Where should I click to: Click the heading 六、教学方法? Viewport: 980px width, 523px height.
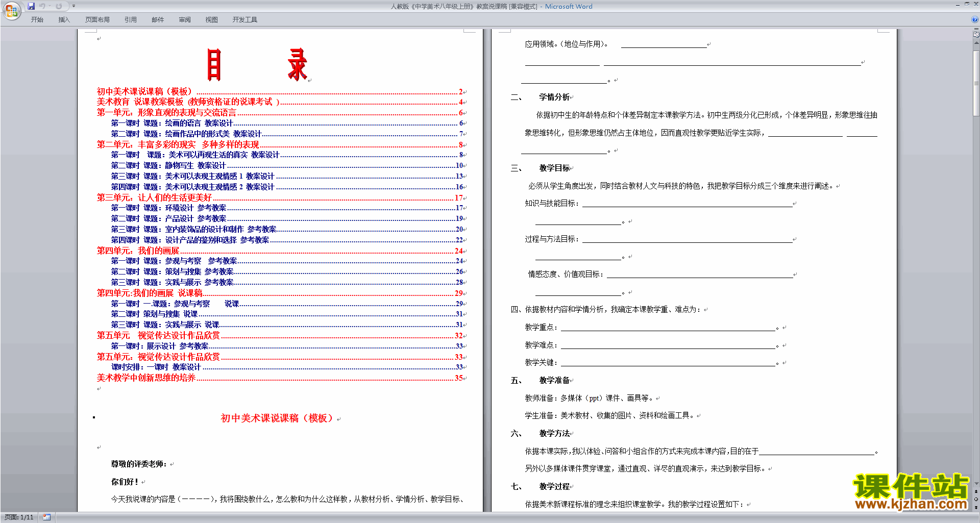pos(541,433)
